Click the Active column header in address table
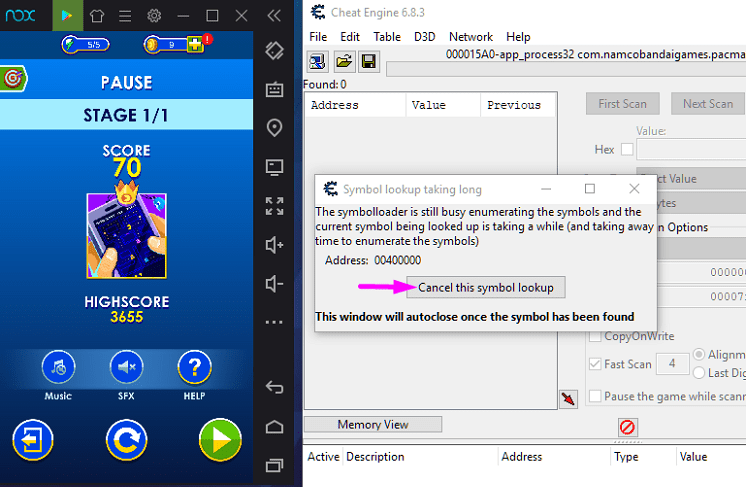 [x=323, y=457]
